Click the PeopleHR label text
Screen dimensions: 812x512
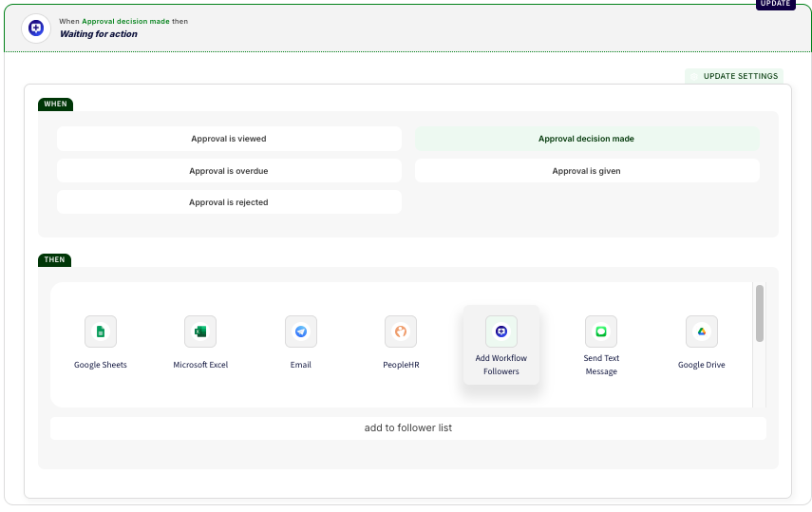coord(401,365)
